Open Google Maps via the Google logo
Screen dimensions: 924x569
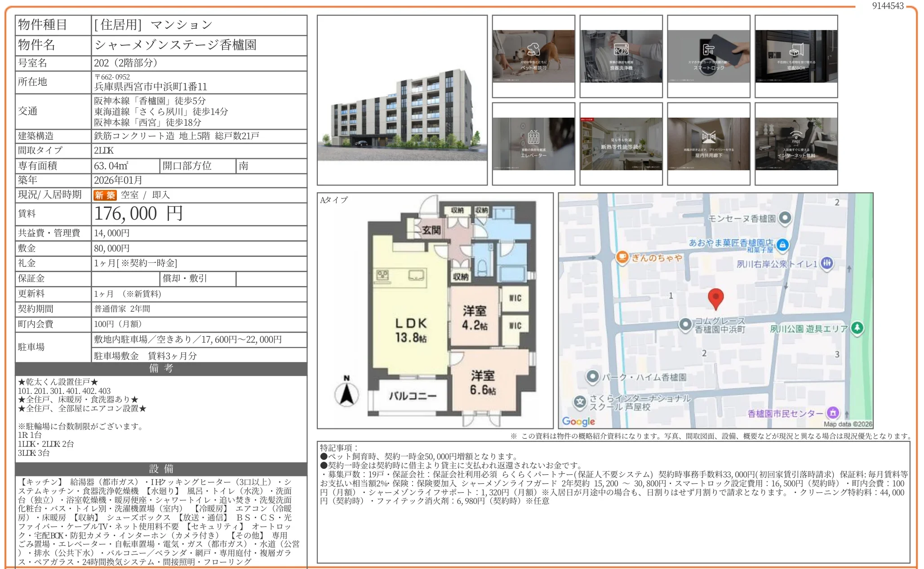(x=579, y=421)
